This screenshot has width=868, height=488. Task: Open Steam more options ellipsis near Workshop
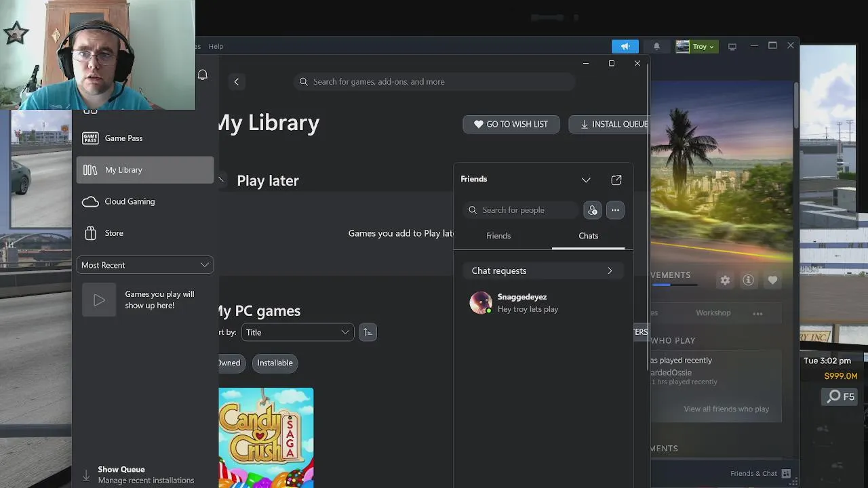tap(757, 314)
